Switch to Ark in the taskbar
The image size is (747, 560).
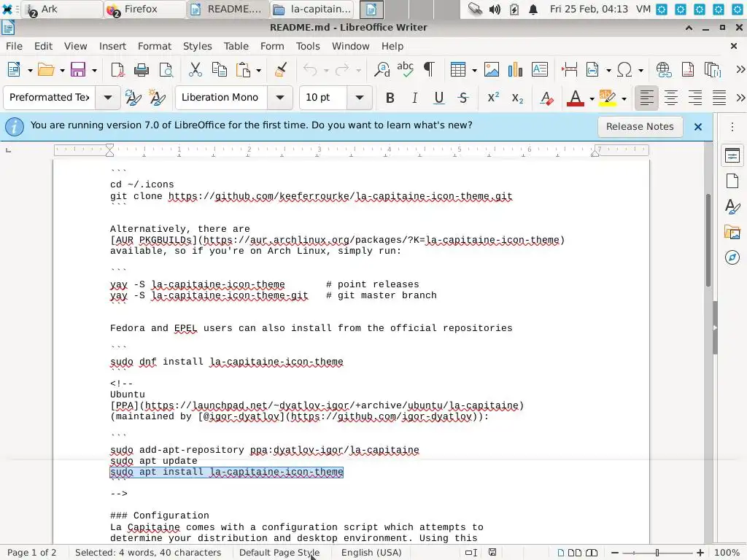(x=63, y=9)
